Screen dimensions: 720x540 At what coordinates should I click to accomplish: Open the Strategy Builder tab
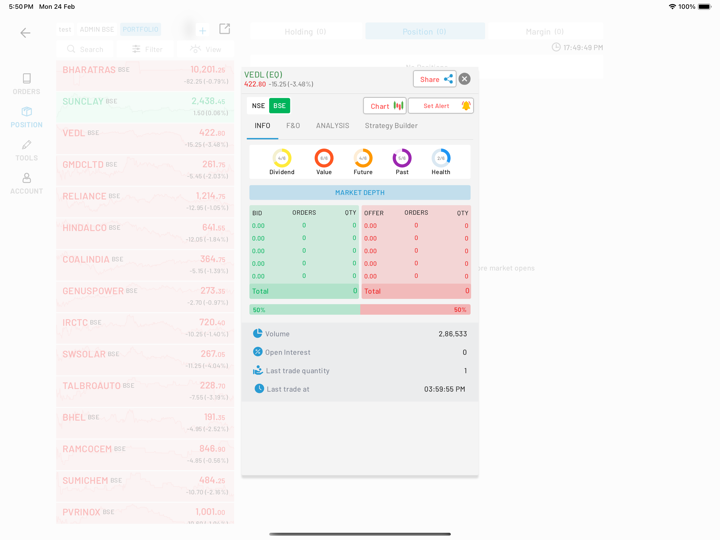coord(391,126)
